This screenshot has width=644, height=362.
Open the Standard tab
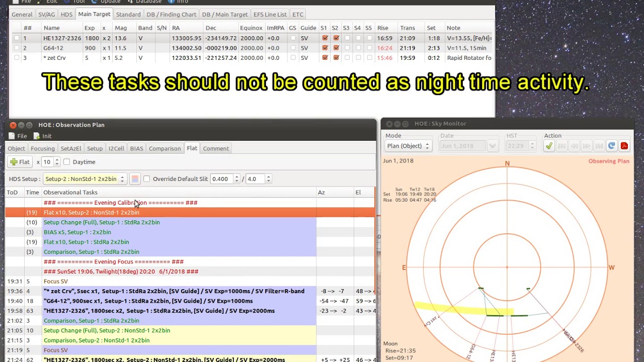tap(128, 15)
